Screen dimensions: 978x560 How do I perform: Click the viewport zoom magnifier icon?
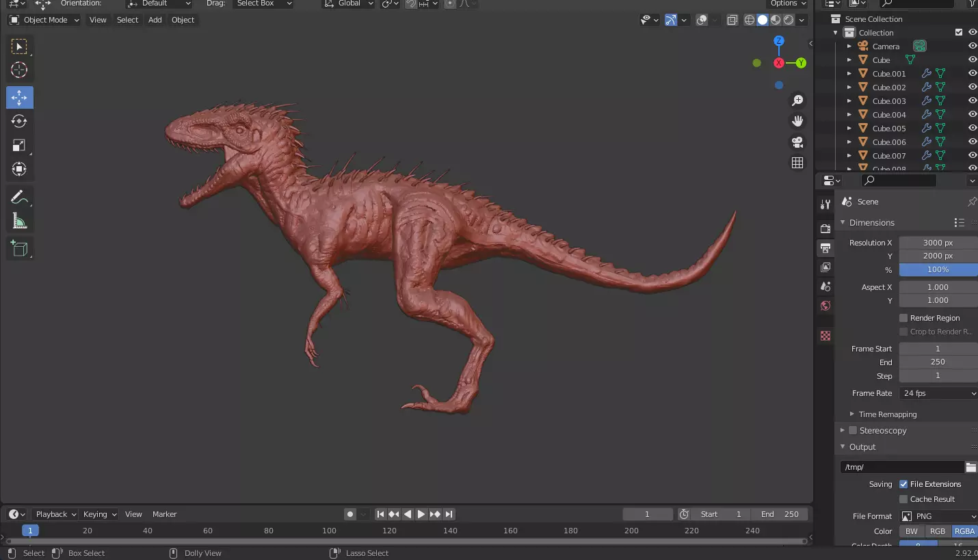[x=797, y=101]
